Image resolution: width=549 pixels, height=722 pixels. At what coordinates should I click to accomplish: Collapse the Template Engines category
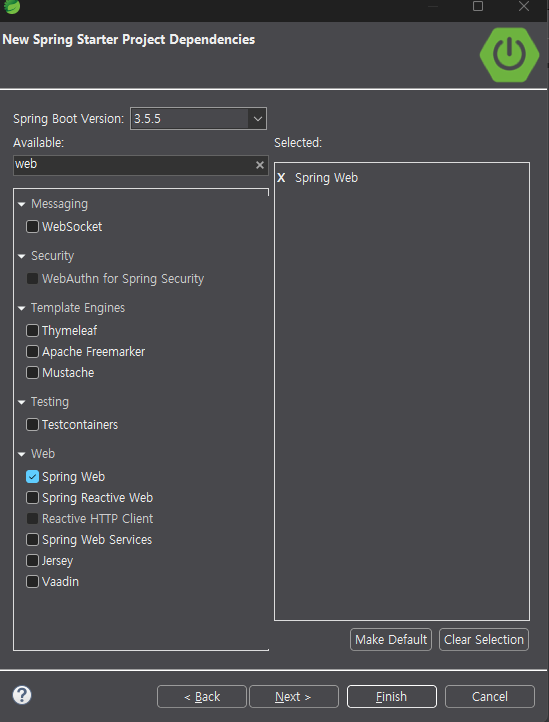pos(22,309)
